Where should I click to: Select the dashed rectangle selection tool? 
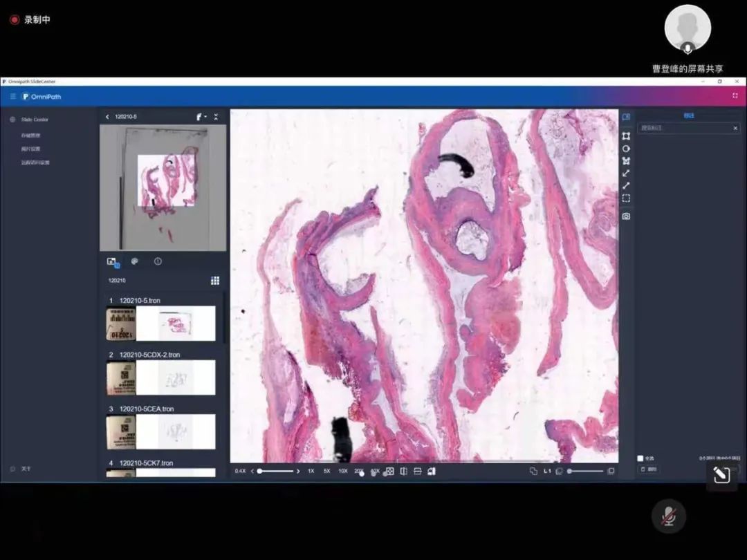(x=626, y=198)
